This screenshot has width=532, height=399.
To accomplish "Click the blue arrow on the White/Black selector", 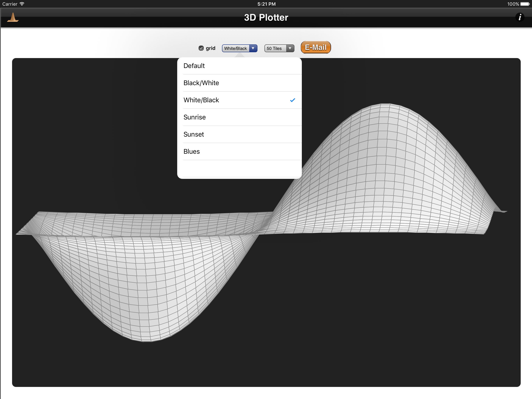I will (253, 48).
